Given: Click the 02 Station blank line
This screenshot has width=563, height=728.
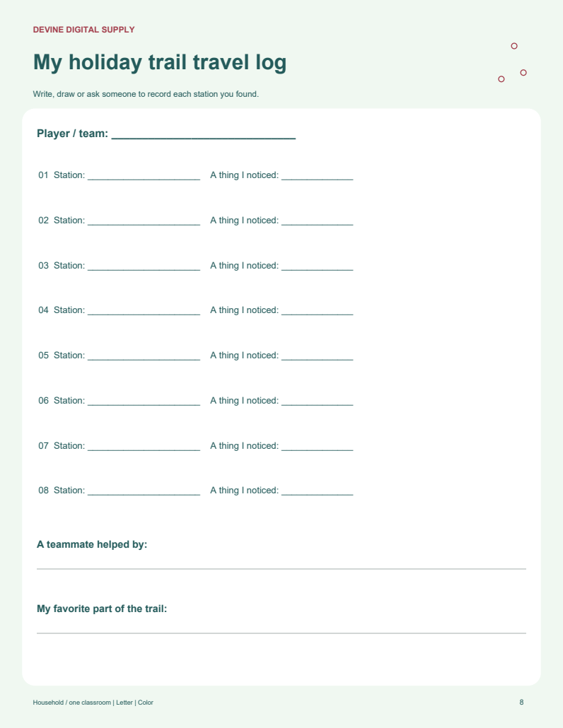Looking at the screenshot, I should (144, 224).
